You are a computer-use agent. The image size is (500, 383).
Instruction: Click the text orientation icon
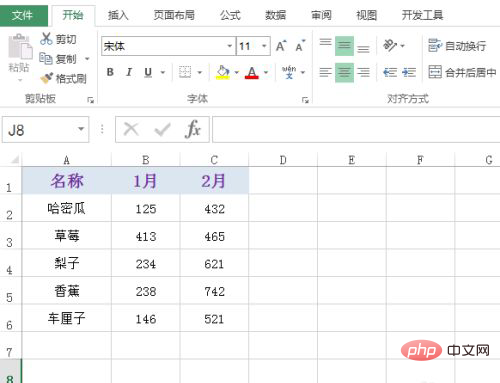point(389,45)
